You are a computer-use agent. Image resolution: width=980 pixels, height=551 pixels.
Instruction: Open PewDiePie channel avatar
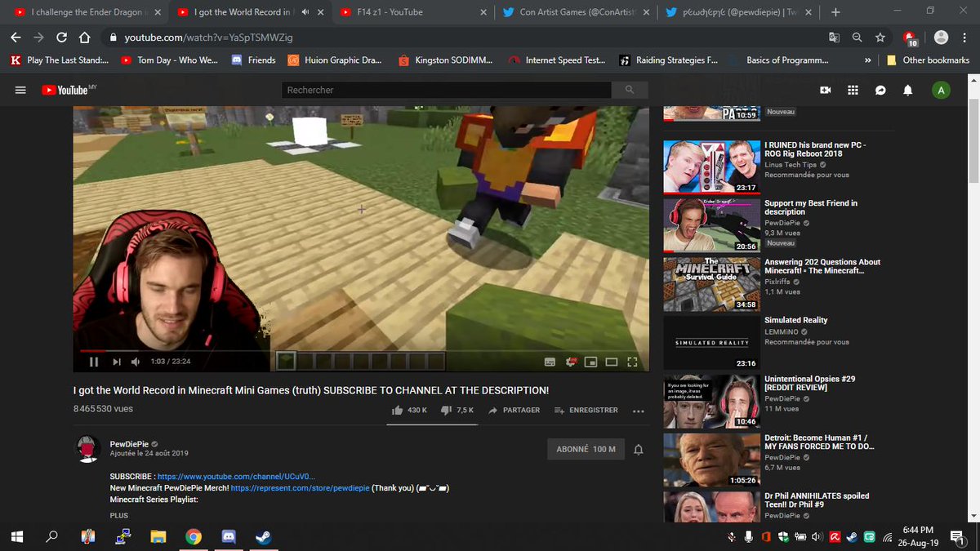(89, 448)
